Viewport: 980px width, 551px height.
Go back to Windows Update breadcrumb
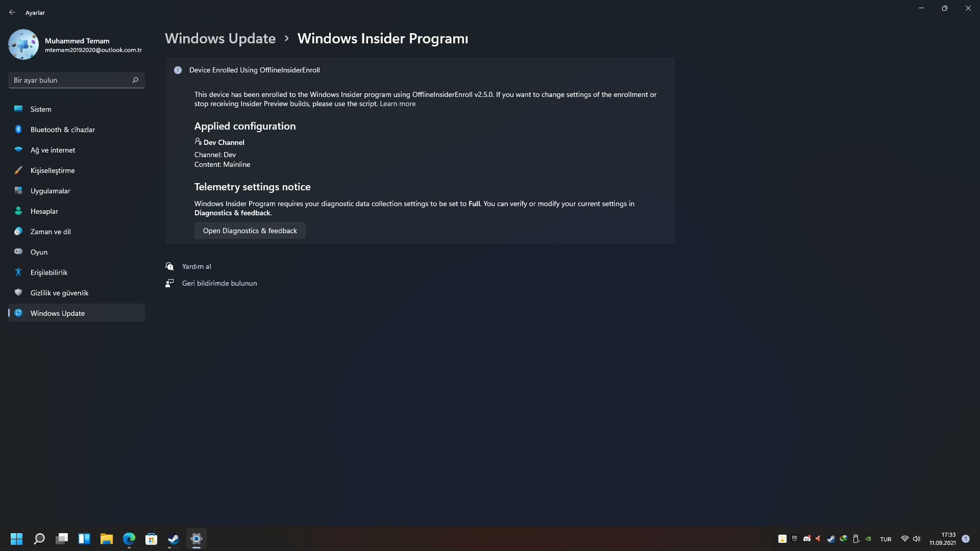coord(220,38)
